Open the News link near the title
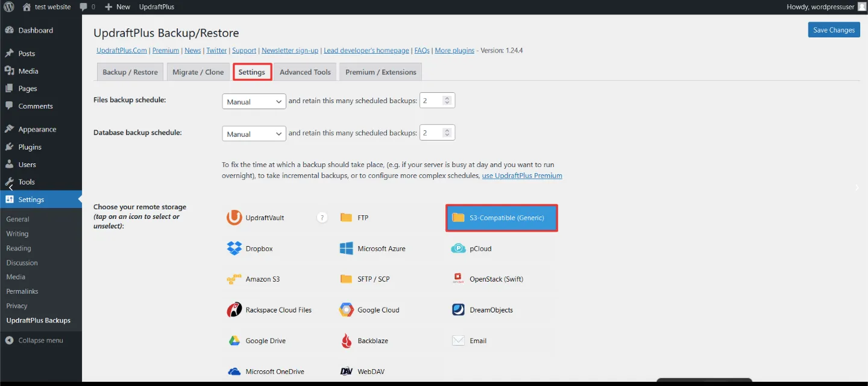 click(193, 51)
